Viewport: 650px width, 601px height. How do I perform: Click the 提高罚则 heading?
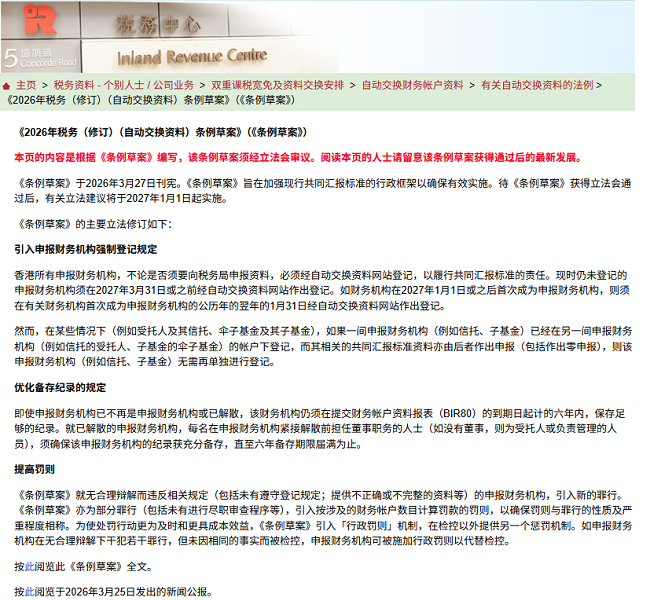click(x=34, y=468)
